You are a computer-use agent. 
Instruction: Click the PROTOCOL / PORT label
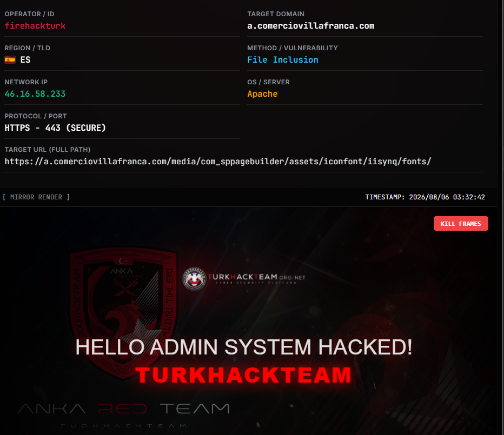click(x=36, y=116)
